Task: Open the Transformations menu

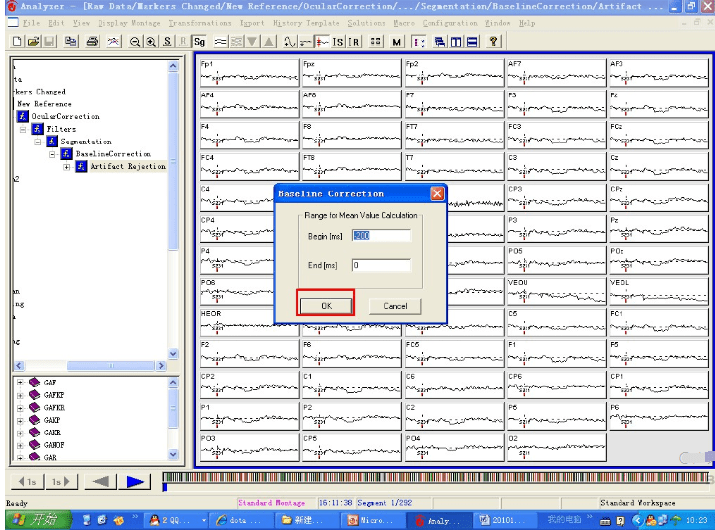Action: pos(200,23)
